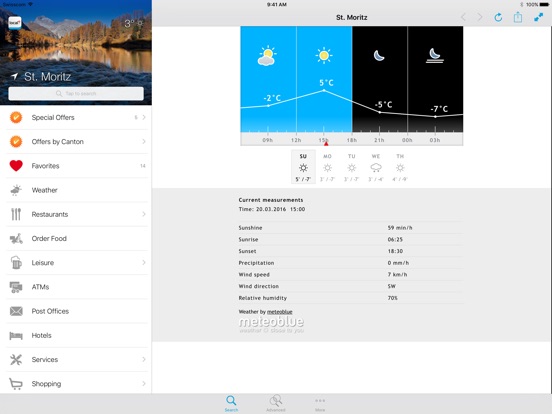Open the meteoblue link

click(280, 312)
